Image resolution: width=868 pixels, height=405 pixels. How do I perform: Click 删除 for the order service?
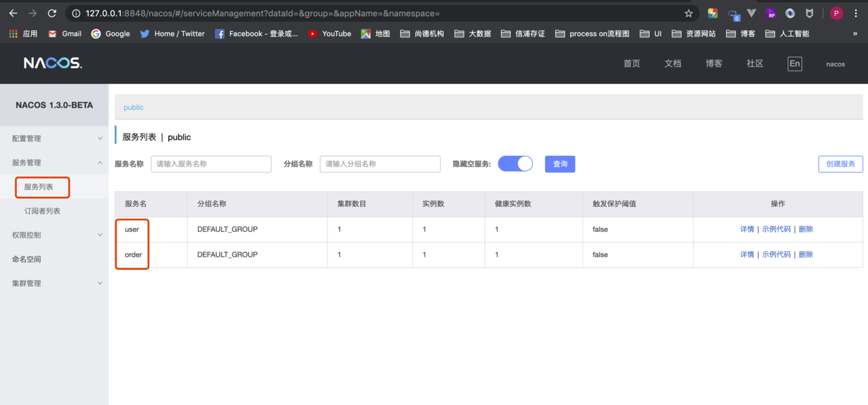(x=806, y=254)
